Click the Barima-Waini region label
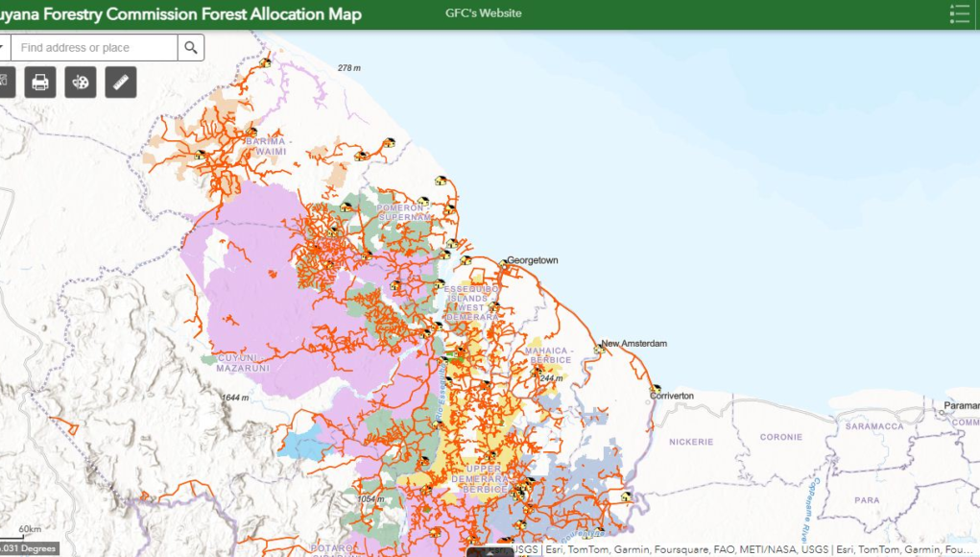Image resolution: width=980 pixels, height=557 pixels. click(x=266, y=145)
